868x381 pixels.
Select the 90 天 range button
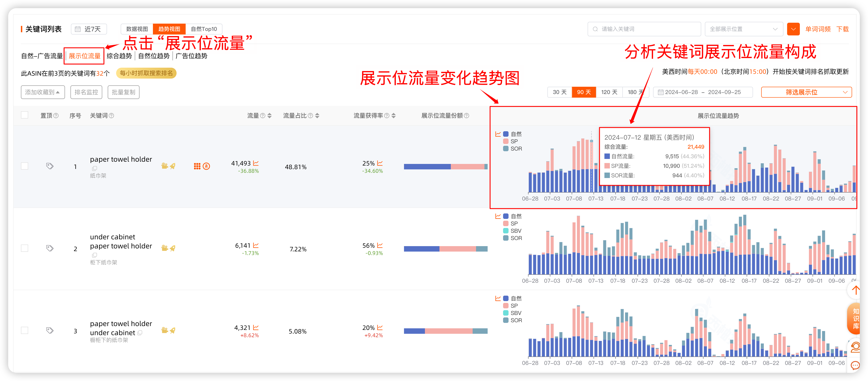coord(584,92)
